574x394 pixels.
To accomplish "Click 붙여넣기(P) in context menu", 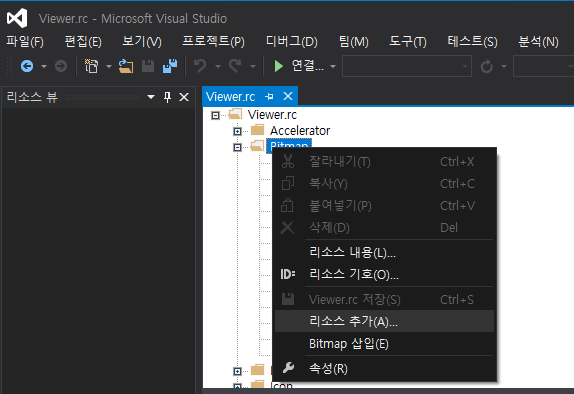I will pos(384,205).
